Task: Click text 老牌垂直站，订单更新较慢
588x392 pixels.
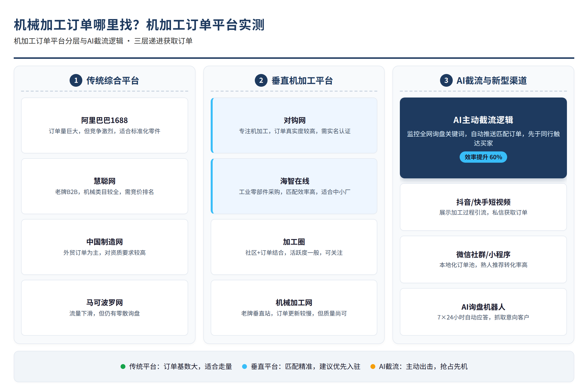Action: point(276,314)
